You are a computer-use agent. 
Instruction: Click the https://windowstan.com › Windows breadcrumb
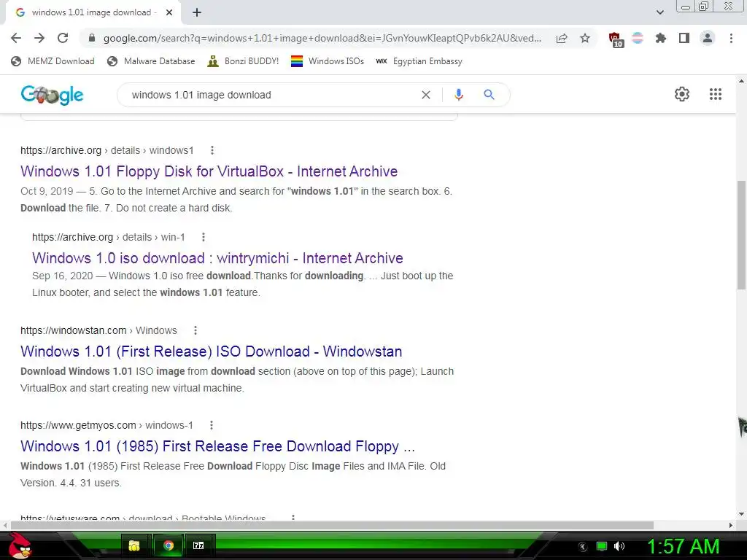(98, 330)
